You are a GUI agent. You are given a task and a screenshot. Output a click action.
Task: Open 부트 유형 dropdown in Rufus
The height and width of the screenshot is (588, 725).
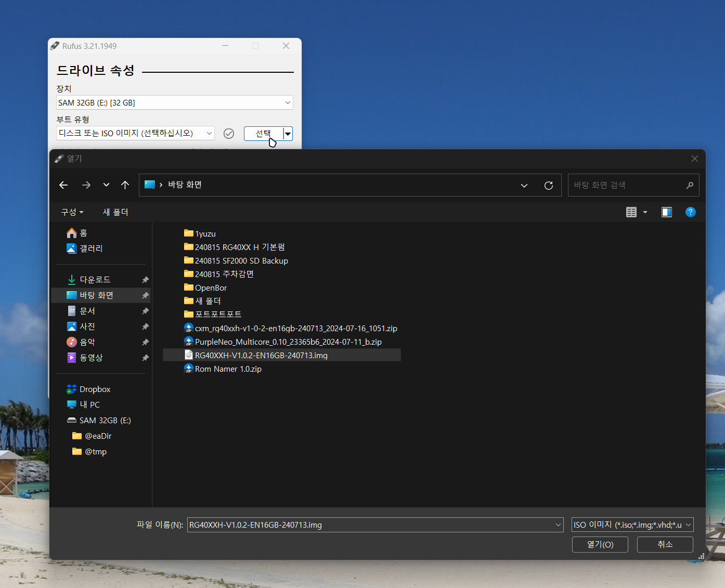[x=135, y=133]
